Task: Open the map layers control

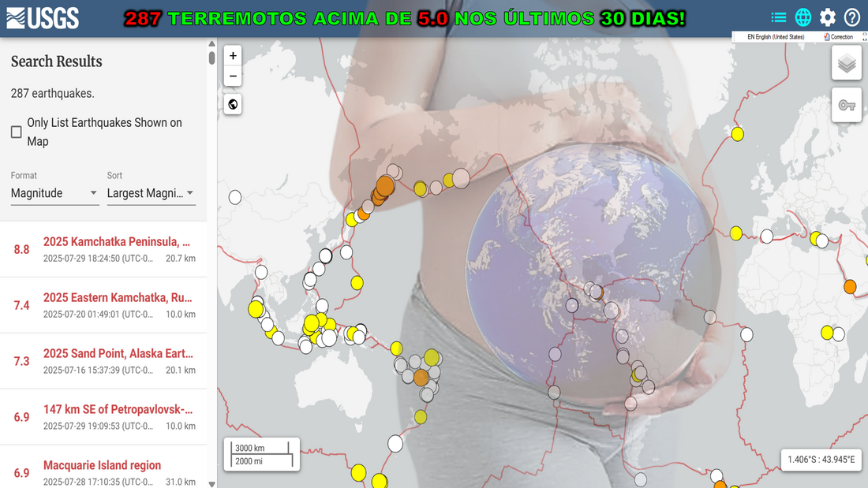Action: point(847,63)
